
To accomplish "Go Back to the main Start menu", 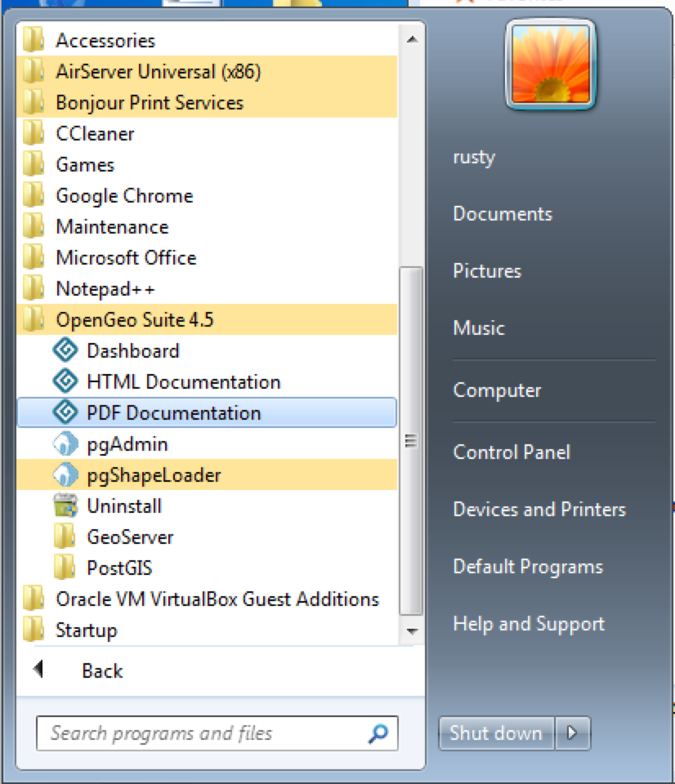I will 102,670.
